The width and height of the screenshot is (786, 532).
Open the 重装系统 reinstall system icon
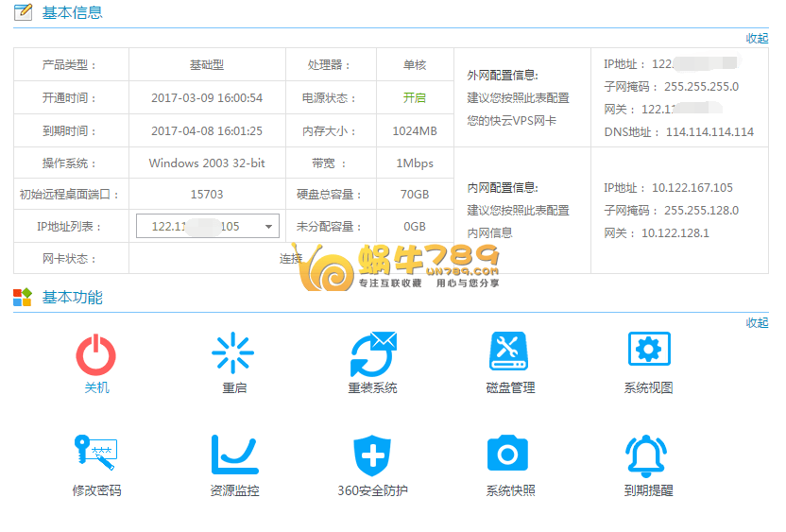click(372, 353)
